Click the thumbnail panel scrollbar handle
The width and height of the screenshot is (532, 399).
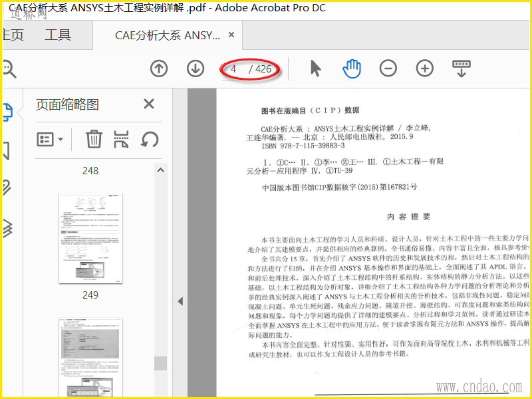point(160,363)
